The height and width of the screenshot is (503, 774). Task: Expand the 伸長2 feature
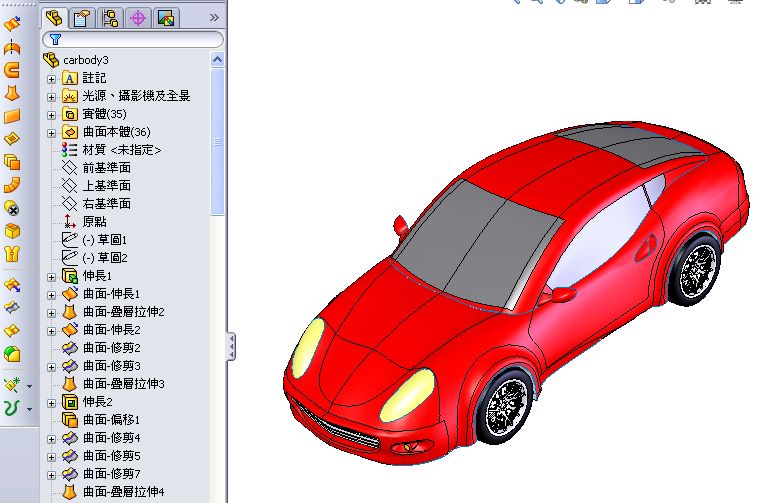51,403
